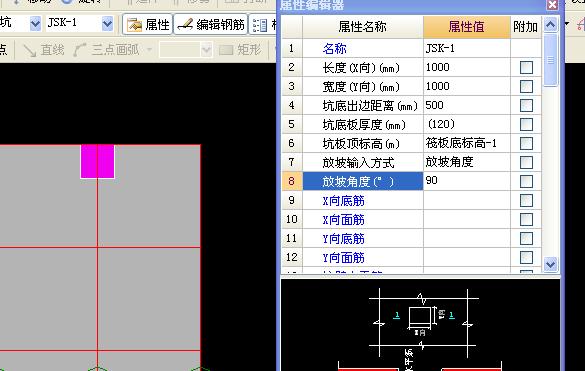Check the 附加 box for X向底筋
Screen dimensions: 585x371
[526, 200]
